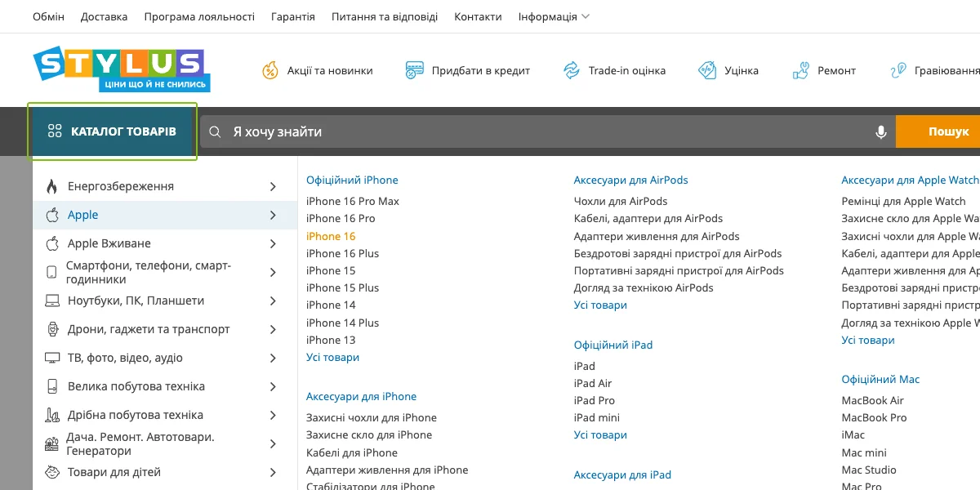This screenshot has height=490, width=980.
Task: Select the Apple category row
Action: point(165,215)
